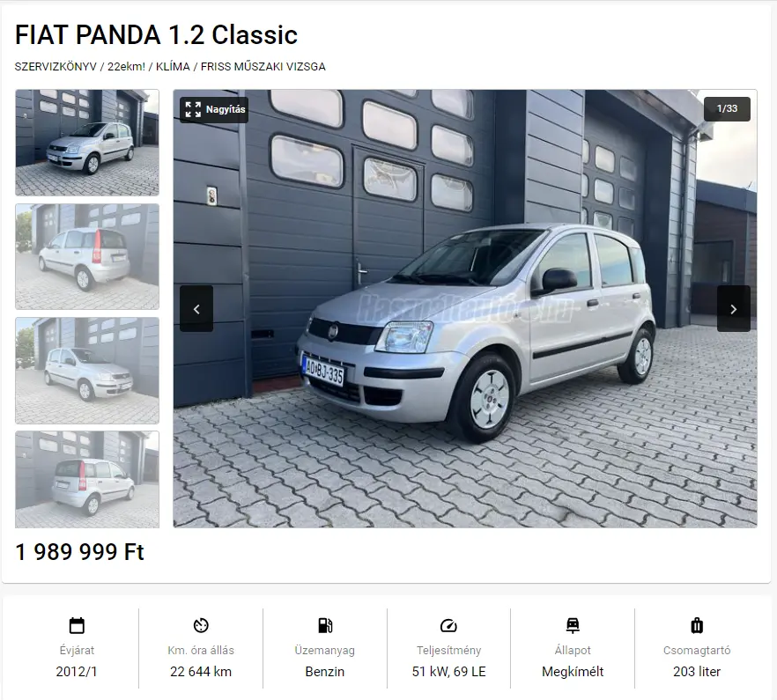Go to the next photo with the right arrow
Image resolution: width=777 pixels, height=700 pixels.
[733, 309]
